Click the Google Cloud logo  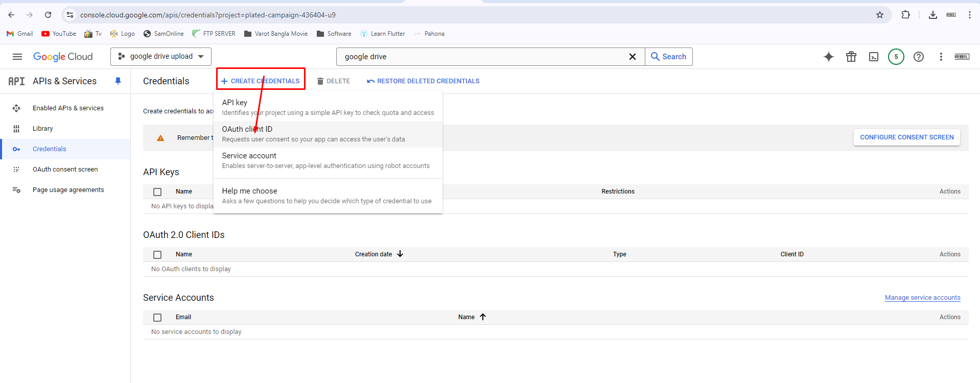[63, 57]
